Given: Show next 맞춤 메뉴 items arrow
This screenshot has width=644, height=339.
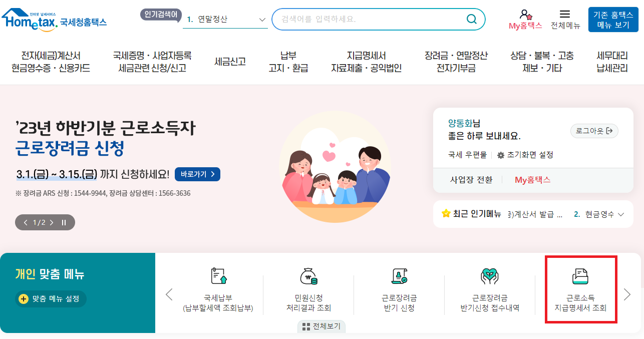Looking at the screenshot, I should click(x=627, y=294).
